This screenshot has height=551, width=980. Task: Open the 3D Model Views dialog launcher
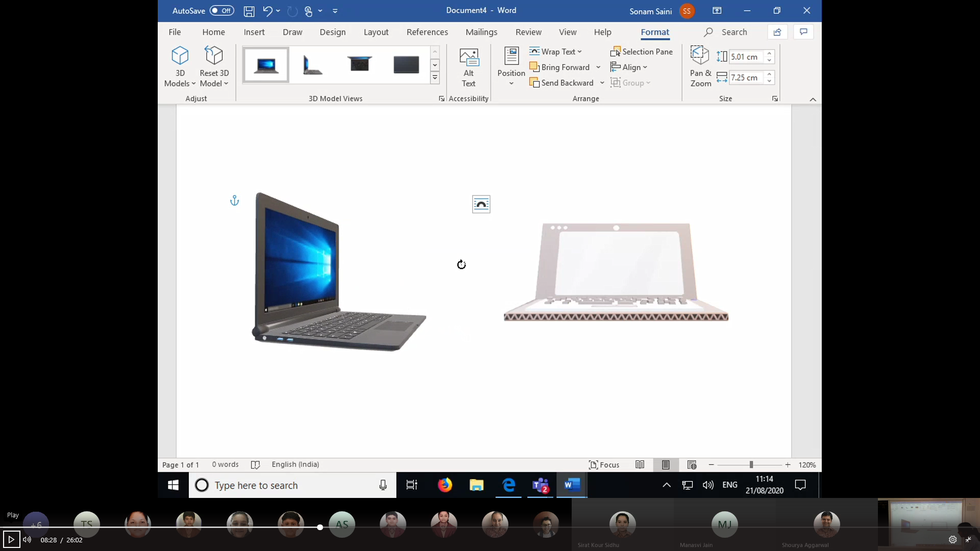[x=442, y=98]
